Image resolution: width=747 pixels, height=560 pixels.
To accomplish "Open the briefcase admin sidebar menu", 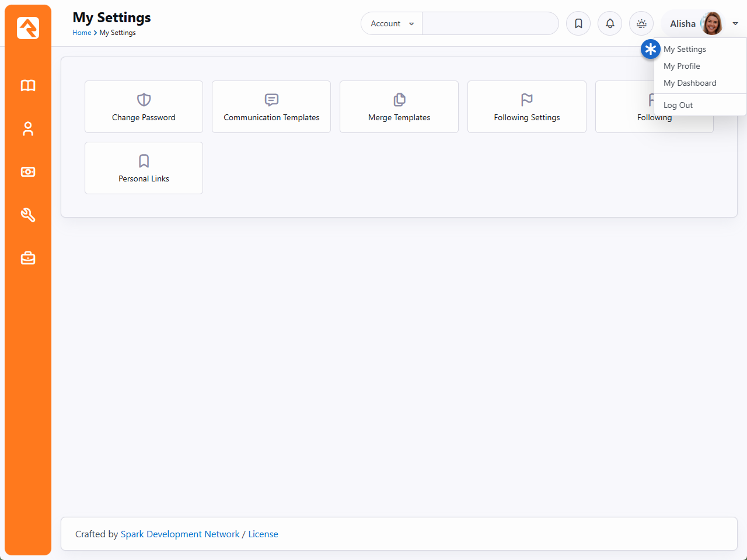I will (28, 258).
